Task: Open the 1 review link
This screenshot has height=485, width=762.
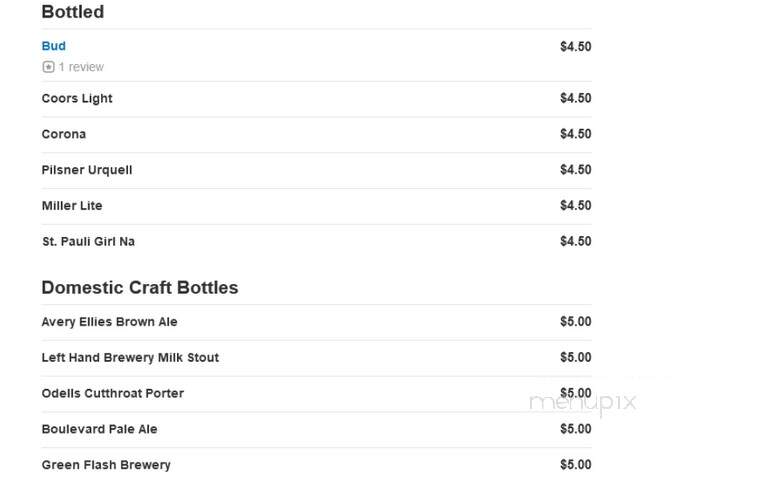Action: [81, 67]
